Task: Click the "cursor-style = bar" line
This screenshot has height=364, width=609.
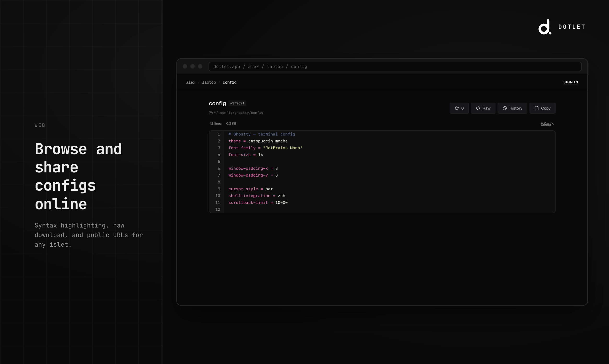Action: click(x=251, y=189)
